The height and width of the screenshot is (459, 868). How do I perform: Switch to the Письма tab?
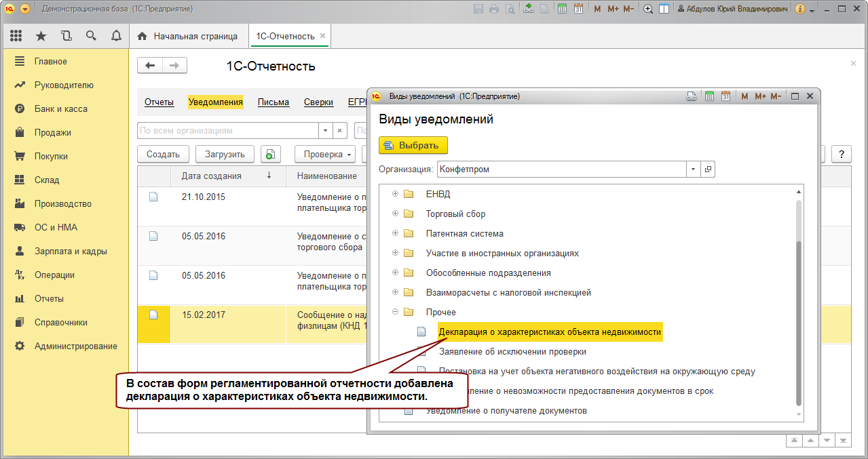(273, 102)
